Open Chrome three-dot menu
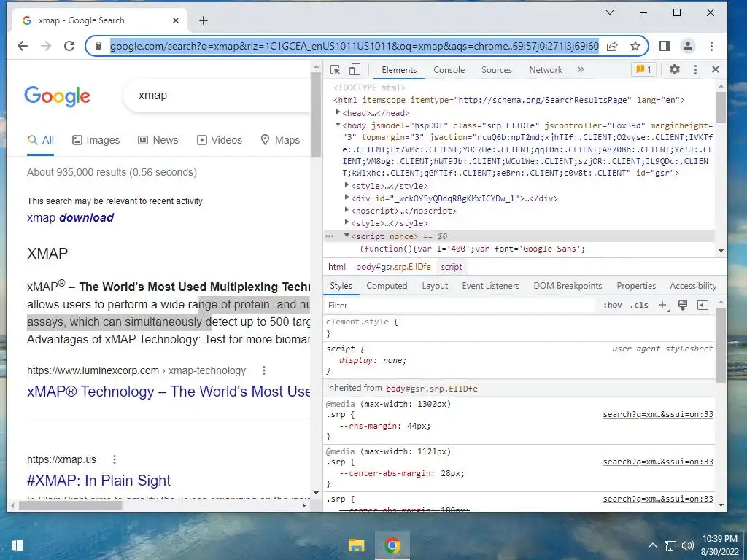 tap(711, 46)
